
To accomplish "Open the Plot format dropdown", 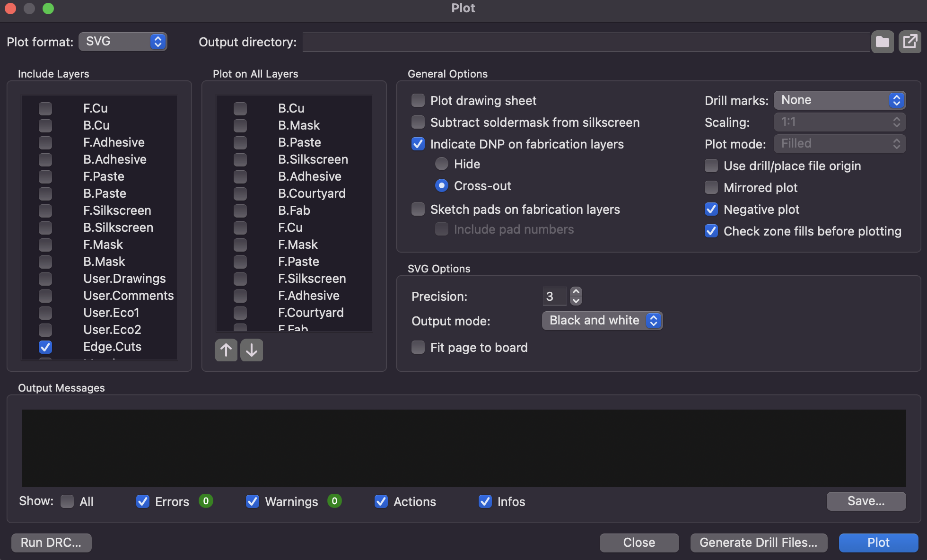I will tap(123, 41).
